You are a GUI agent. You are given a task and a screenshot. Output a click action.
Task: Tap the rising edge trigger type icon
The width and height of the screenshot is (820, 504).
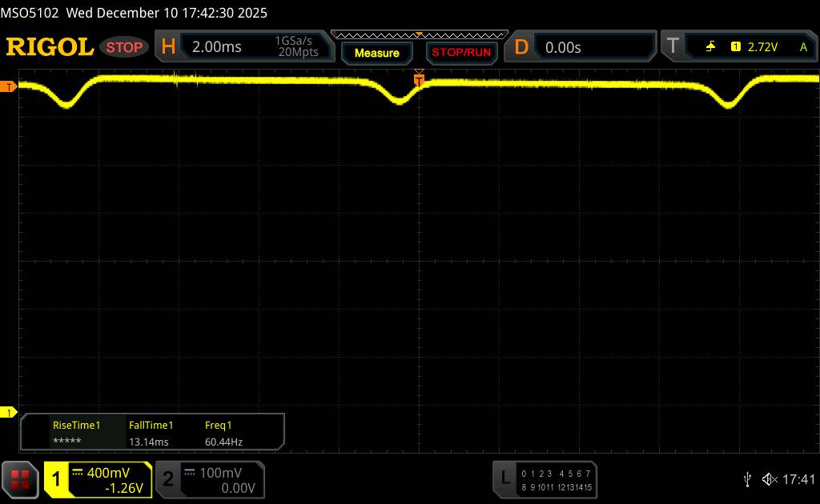(710, 47)
